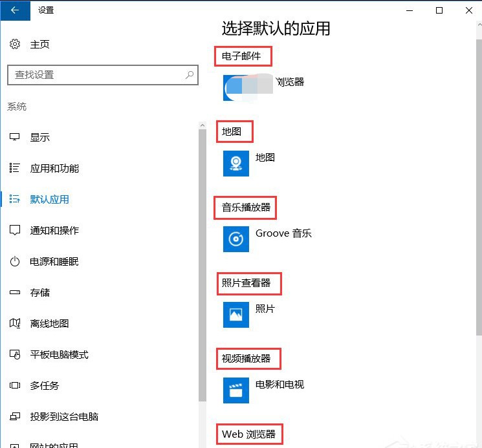Click the back arrow in title bar
Image resolution: width=482 pixels, height=448 pixels.
point(15,10)
